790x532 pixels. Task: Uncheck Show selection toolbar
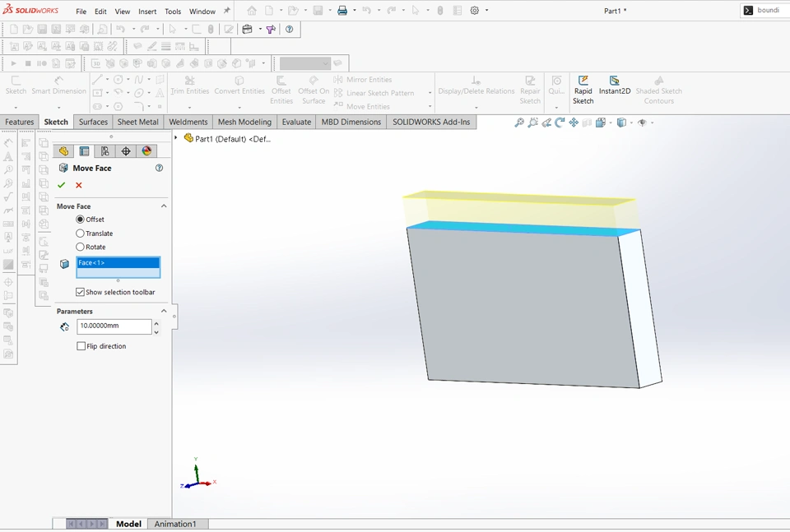[81, 292]
